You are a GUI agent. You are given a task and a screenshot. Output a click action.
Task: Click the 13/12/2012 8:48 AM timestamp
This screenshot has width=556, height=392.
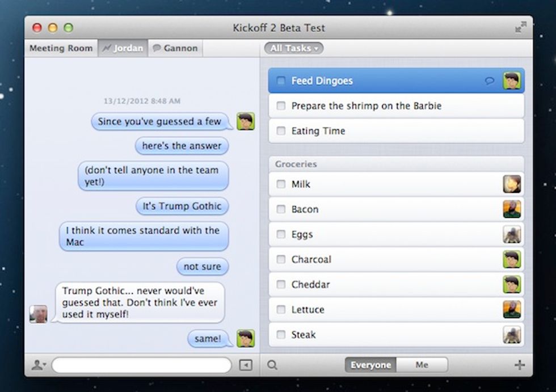[142, 101]
